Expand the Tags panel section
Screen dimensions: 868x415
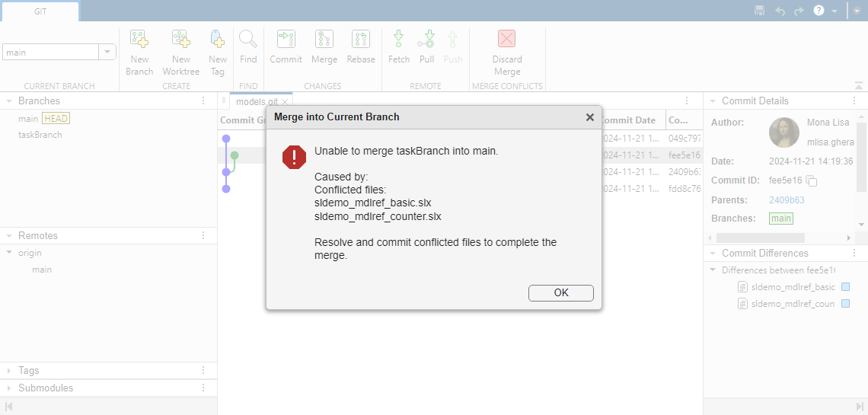tap(9, 371)
